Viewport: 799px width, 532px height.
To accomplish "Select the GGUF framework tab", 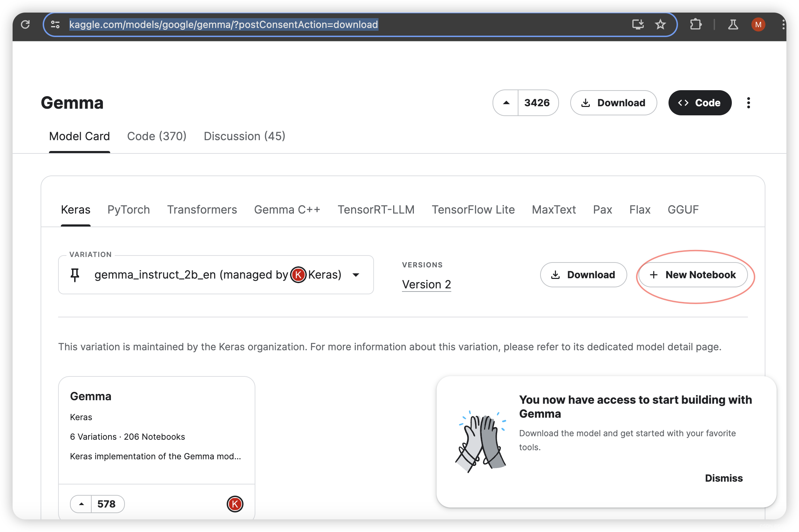I will pos(683,209).
